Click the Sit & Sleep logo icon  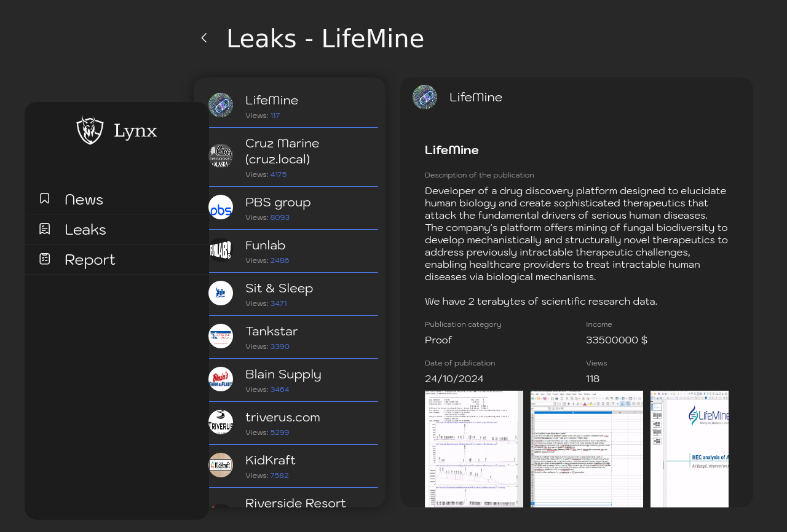[x=221, y=293]
